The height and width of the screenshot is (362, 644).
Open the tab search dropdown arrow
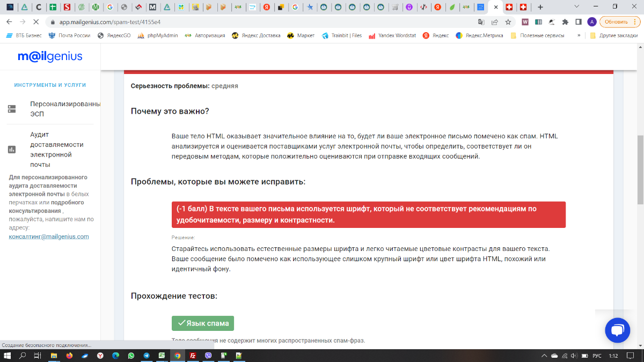pos(576,7)
